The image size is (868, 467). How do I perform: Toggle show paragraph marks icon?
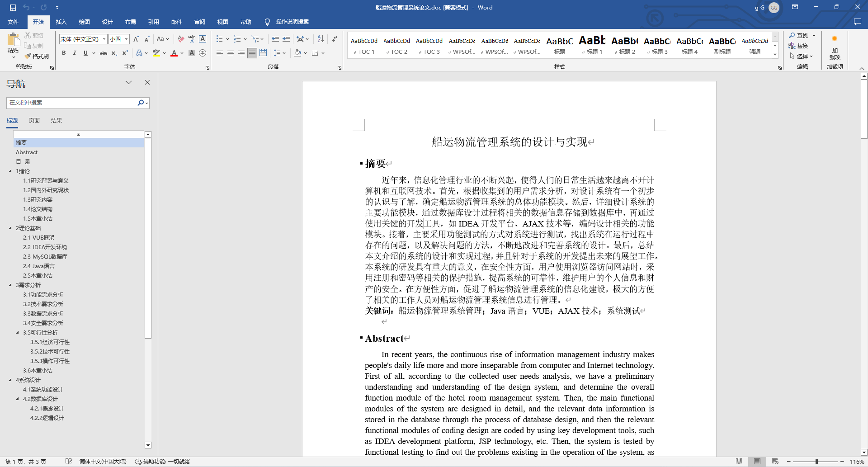click(x=335, y=39)
